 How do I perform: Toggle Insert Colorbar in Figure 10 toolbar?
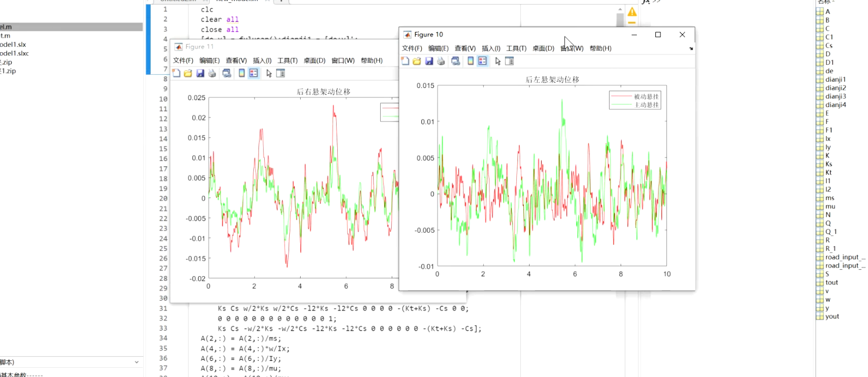471,61
